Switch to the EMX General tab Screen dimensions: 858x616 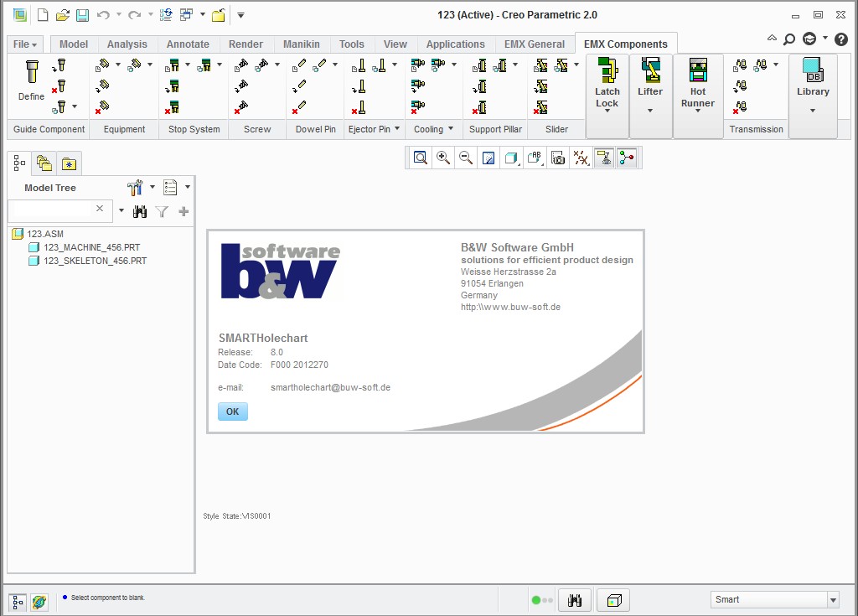(x=534, y=44)
